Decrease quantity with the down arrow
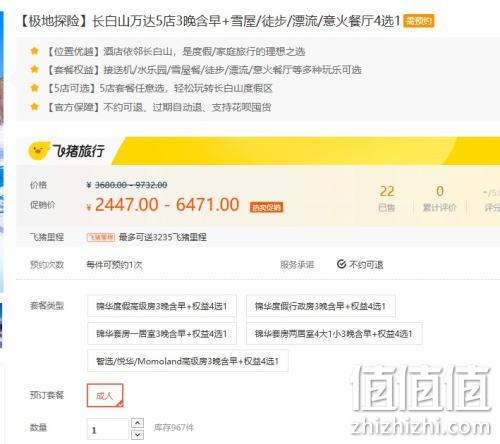Screen dimensions: 500x444 coord(138,434)
